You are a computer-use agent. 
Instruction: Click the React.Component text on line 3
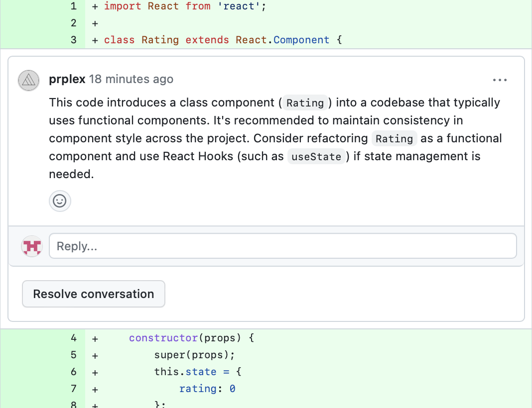coord(282,40)
